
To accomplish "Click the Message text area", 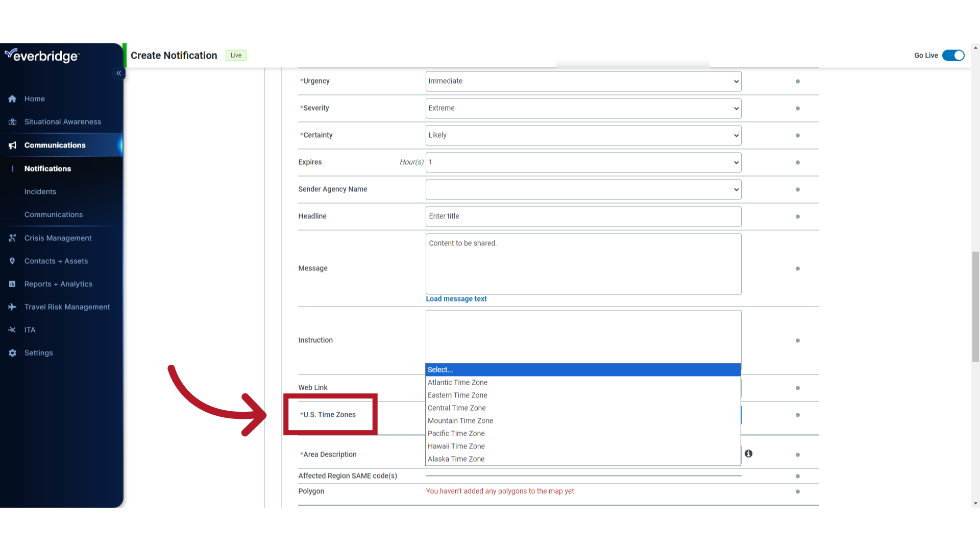I will click(583, 264).
